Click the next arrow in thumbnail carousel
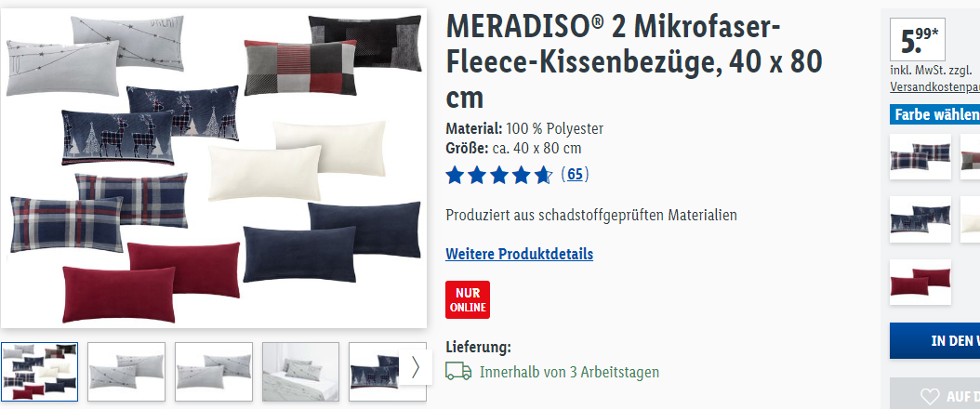Viewport: 980px width, 409px height. click(x=415, y=368)
